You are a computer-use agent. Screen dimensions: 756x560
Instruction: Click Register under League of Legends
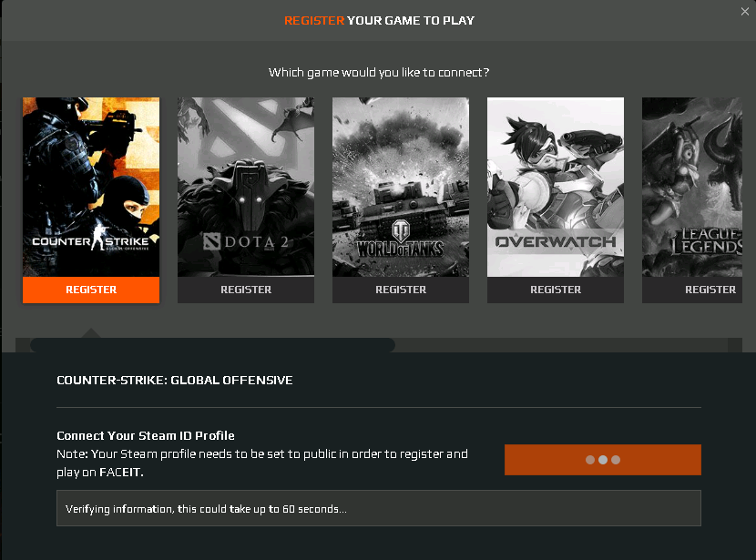[x=692, y=290]
